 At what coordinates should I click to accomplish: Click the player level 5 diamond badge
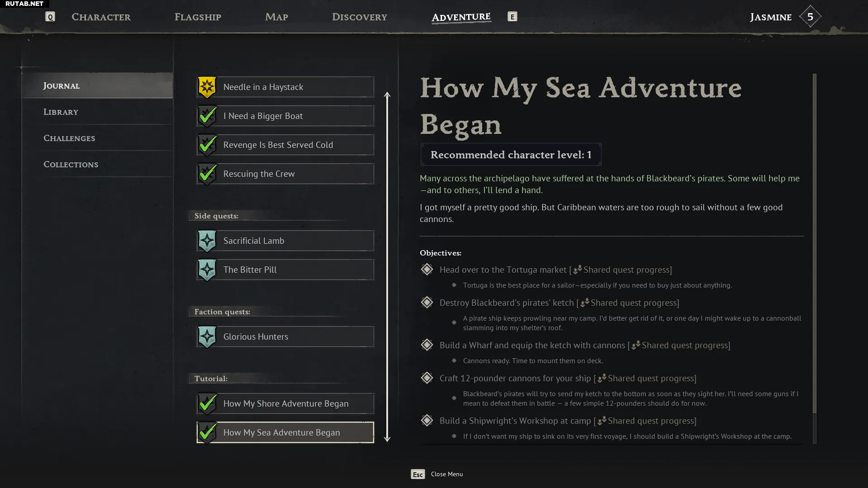[810, 17]
